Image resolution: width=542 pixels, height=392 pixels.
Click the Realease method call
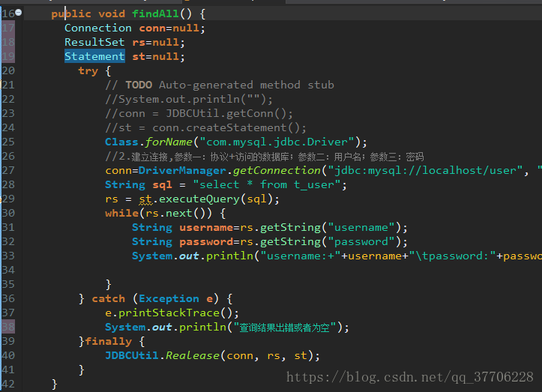tap(193, 356)
